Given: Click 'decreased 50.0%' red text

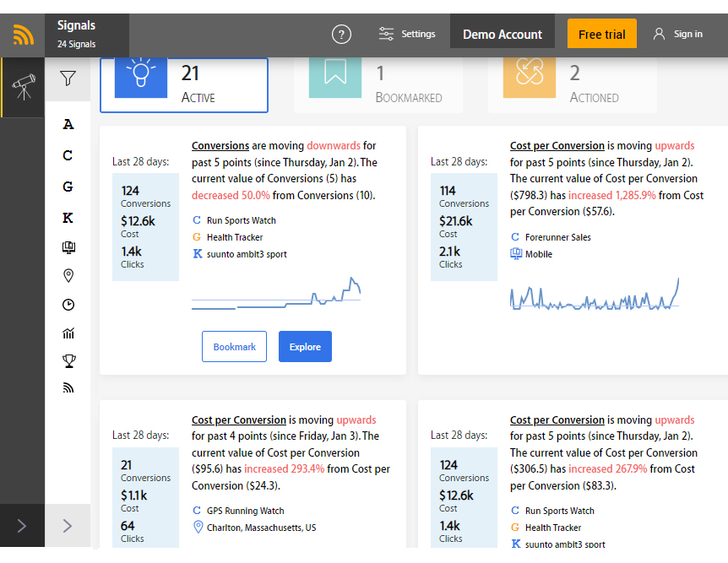Looking at the screenshot, I should coord(231,195).
